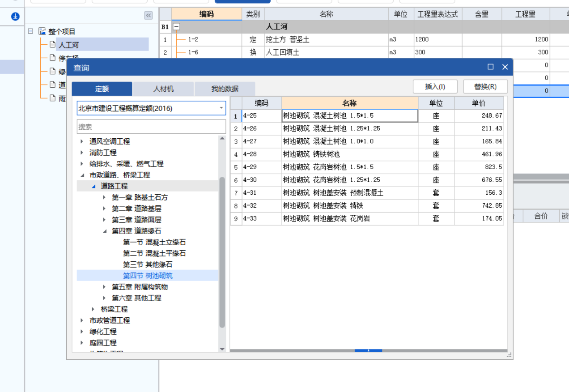Expand the 桥梁工程 node

[93, 309]
